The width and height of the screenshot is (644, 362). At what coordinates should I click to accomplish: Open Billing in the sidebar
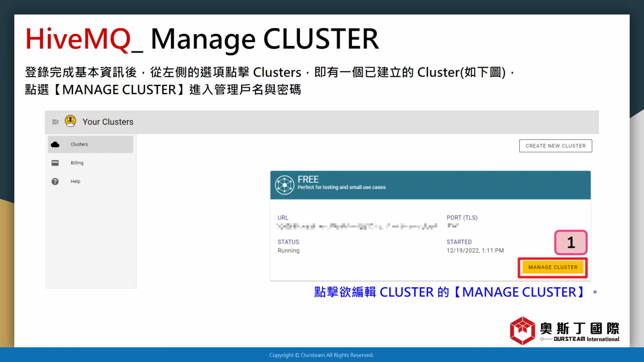click(x=91, y=163)
